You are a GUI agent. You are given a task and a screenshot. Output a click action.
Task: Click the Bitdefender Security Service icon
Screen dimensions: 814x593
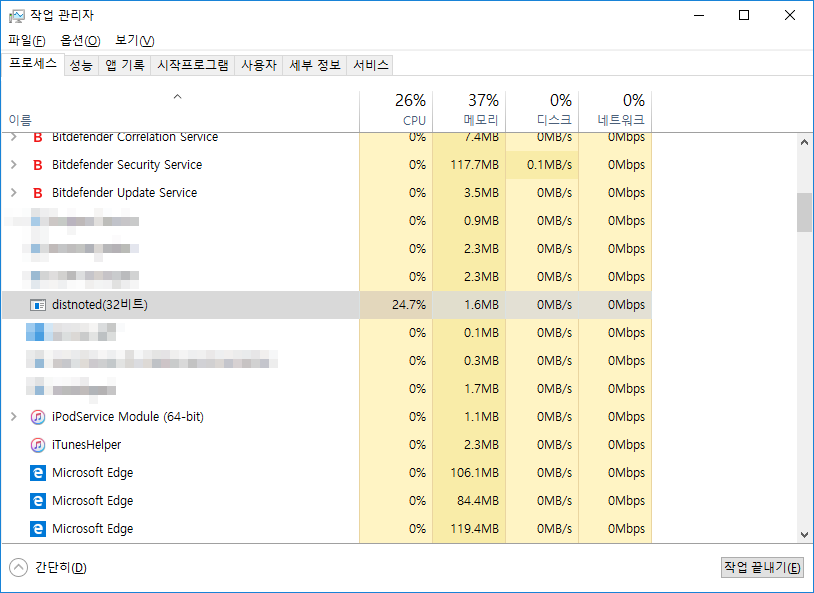(38, 165)
